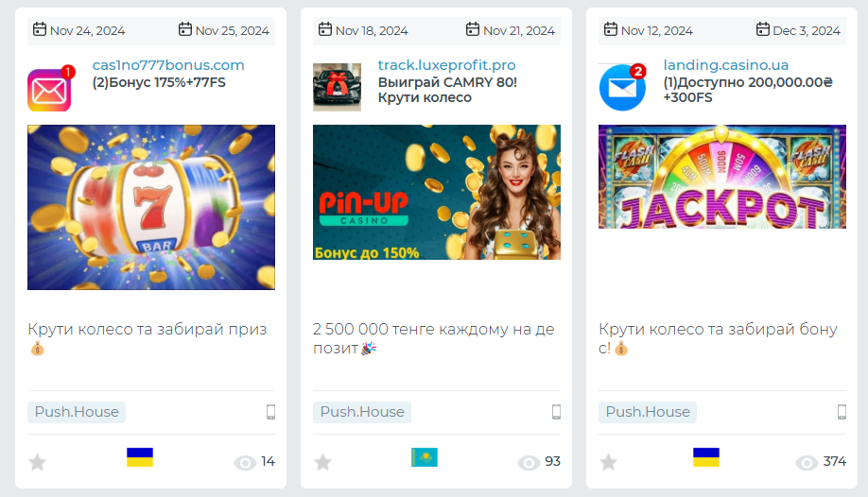This screenshot has width=868, height=497.
Task: Click the eye views icon showing 14
Action: pos(245,463)
